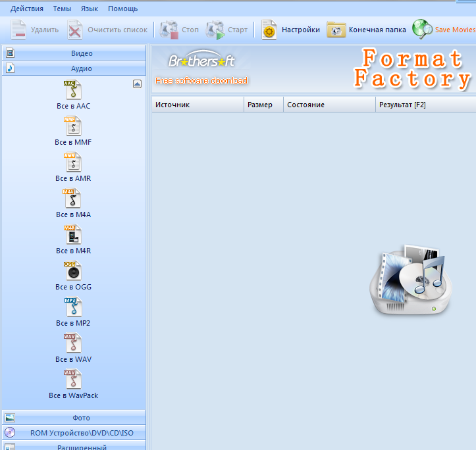The width and height of the screenshot is (476, 450).
Task: Select the Все в MMF icon
Action: tap(73, 126)
